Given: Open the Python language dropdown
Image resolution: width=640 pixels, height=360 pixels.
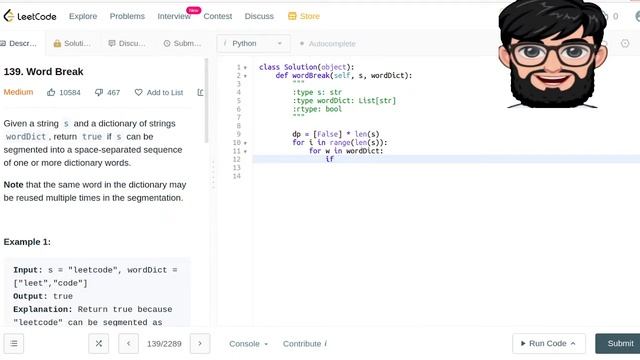Looking at the screenshot, I should click(x=253, y=43).
